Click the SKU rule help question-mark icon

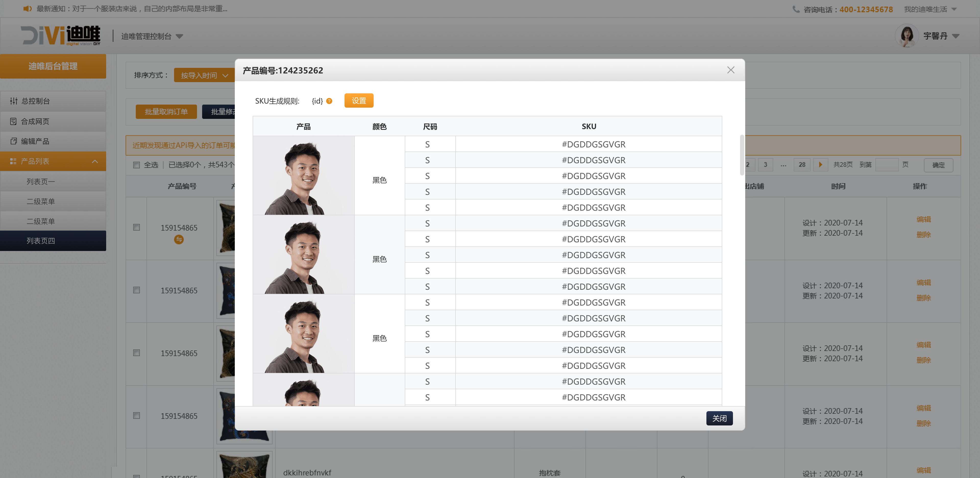(329, 101)
